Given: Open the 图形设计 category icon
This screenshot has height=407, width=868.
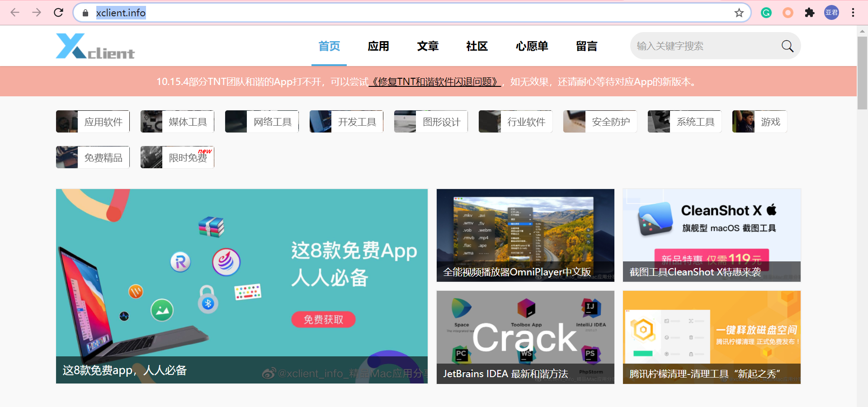Looking at the screenshot, I should click(x=430, y=121).
